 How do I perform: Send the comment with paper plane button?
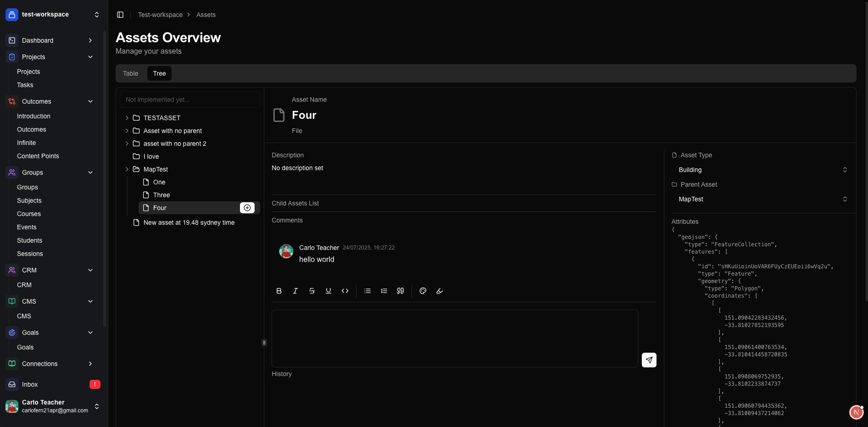coord(649,360)
